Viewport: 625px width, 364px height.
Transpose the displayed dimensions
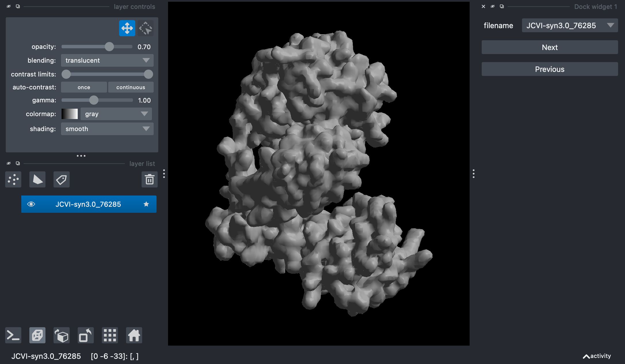(85, 335)
